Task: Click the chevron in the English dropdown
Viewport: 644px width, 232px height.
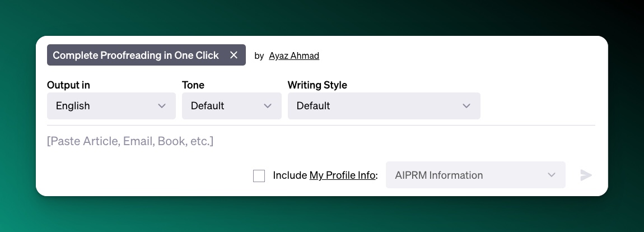Action: pyautogui.click(x=162, y=106)
